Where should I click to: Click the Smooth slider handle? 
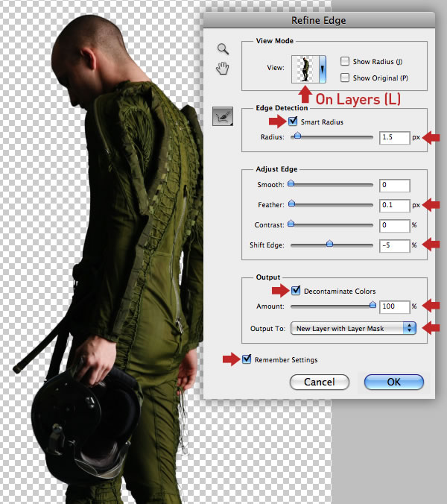(x=291, y=183)
